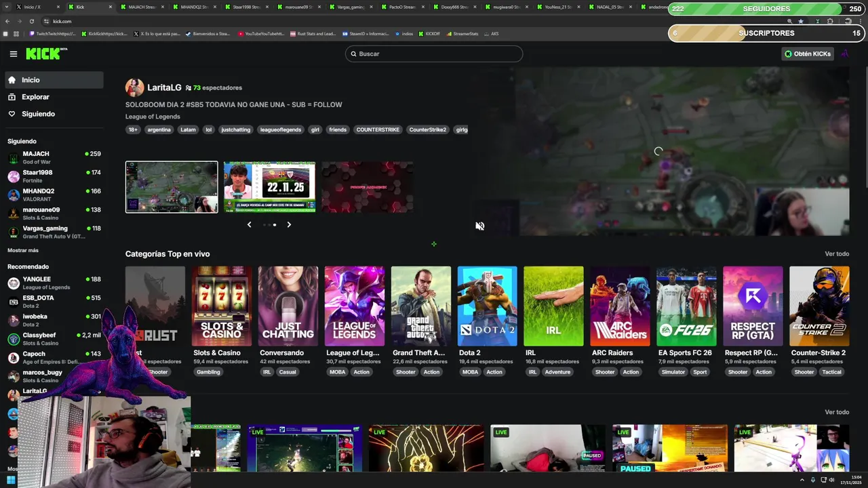Open the EA Sports FC 26 category card
The width and height of the screenshot is (868, 488).
coord(686,306)
